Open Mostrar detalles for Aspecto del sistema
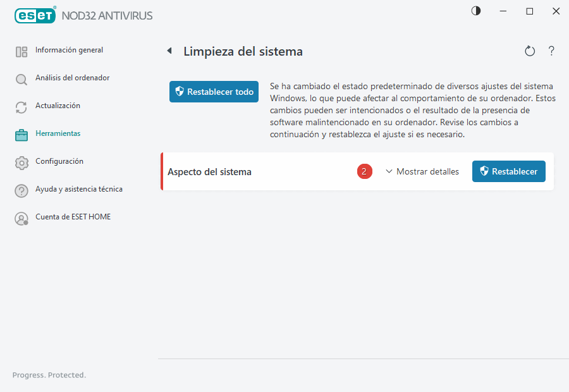 [427, 171]
